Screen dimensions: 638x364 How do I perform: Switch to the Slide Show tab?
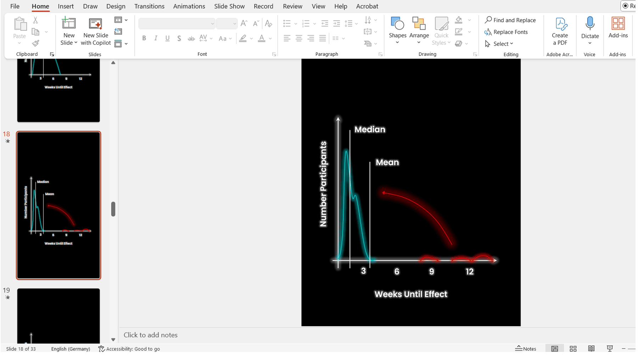229,6
